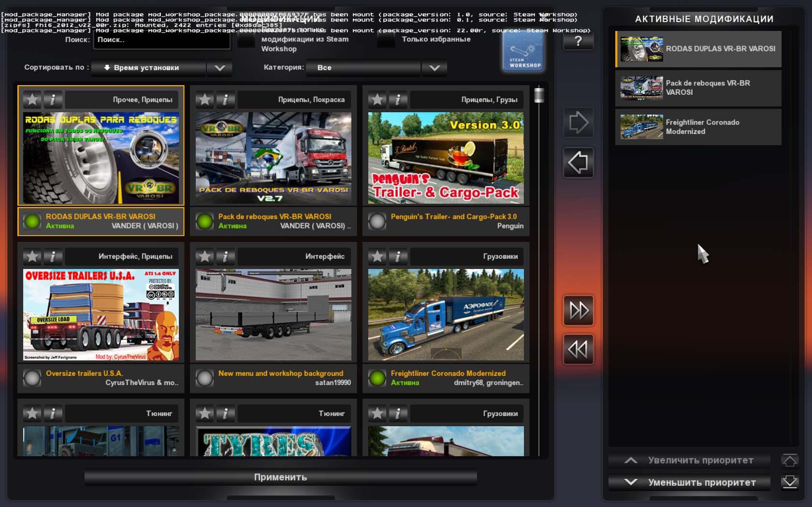Screen dimensions: 812x507
Task: Click the mod list scrollbar handle
Action: (539, 95)
